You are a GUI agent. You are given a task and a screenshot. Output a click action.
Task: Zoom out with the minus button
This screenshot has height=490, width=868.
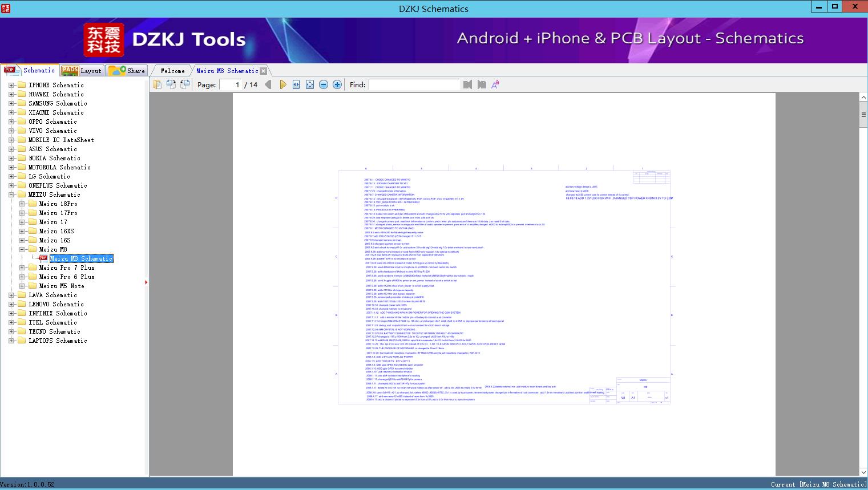[x=324, y=84]
